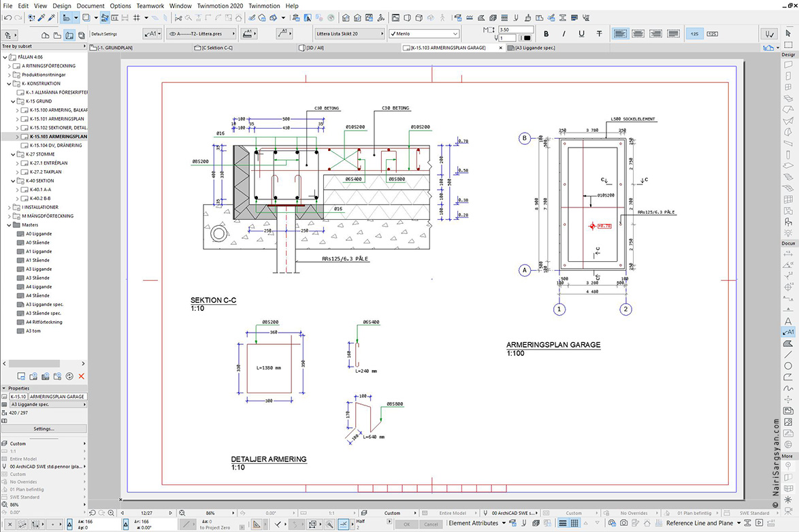
Task: Click the Settings... button
Action: tap(44, 429)
